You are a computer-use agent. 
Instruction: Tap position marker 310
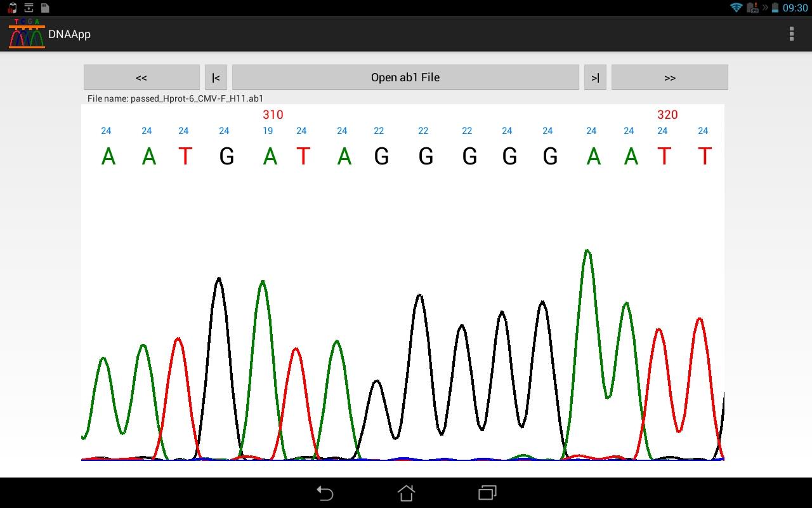click(x=273, y=115)
